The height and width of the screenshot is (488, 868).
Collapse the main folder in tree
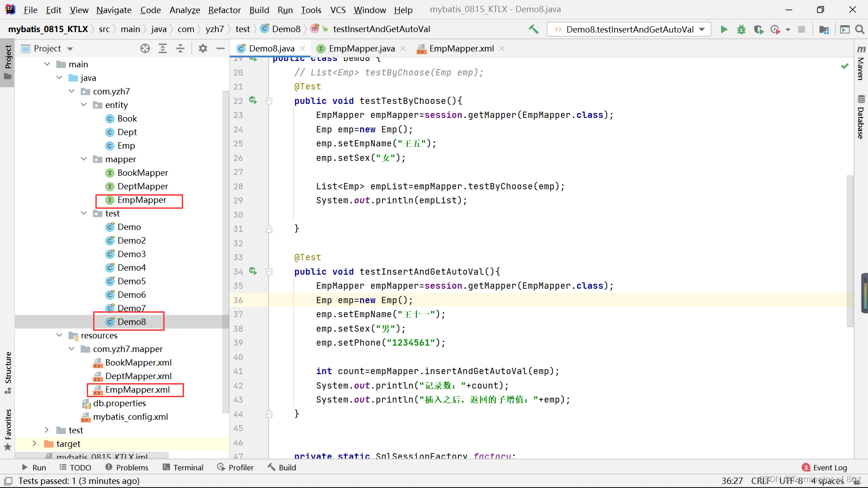point(47,64)
